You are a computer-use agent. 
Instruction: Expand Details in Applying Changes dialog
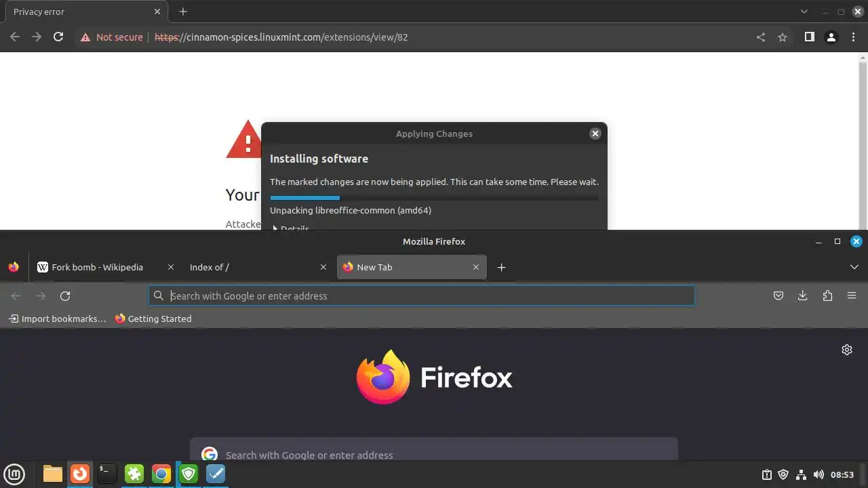click(x=290, y=228)
